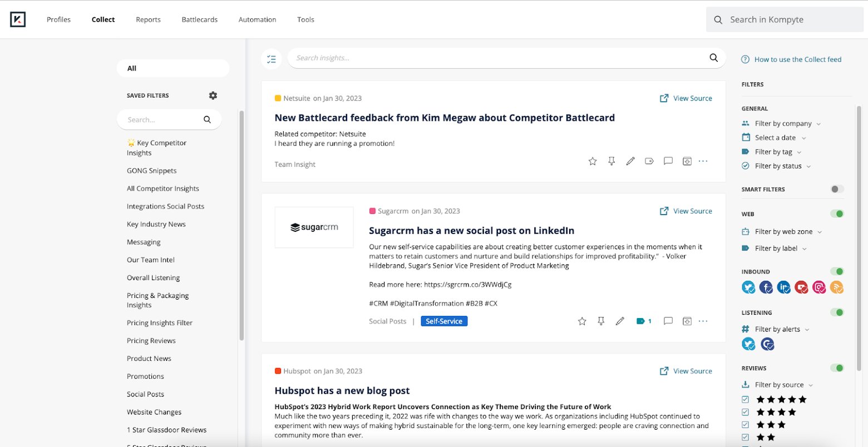Open the Reports menu item
This screenshot has height=447, width=868.
pos(148,19)
